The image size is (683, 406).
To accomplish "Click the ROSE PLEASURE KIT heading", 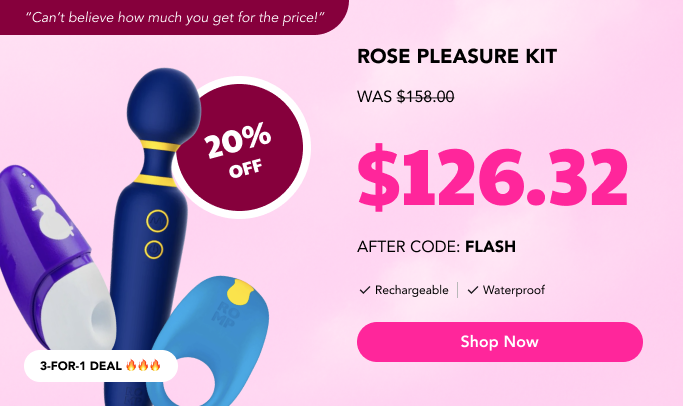I will click(457, 56).
